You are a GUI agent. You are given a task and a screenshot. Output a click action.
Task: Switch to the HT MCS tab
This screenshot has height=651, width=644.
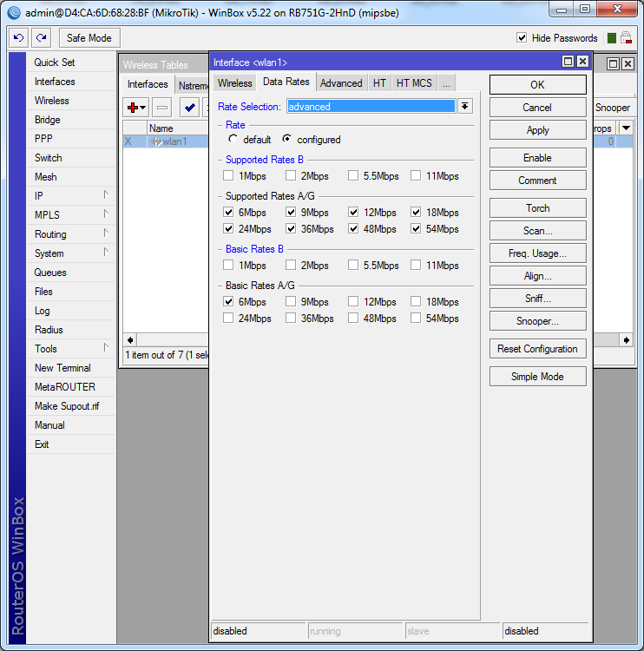point(414,83)
